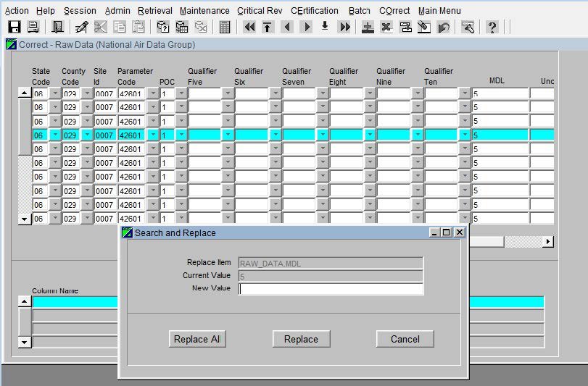Screen dimensions: 588x386
Task: Jump to first record with double-left arrow
Action: (x=249, y=27)
